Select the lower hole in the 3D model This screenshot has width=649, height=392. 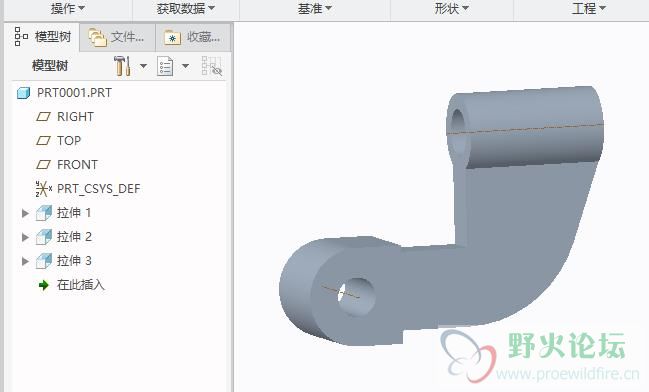356,296
